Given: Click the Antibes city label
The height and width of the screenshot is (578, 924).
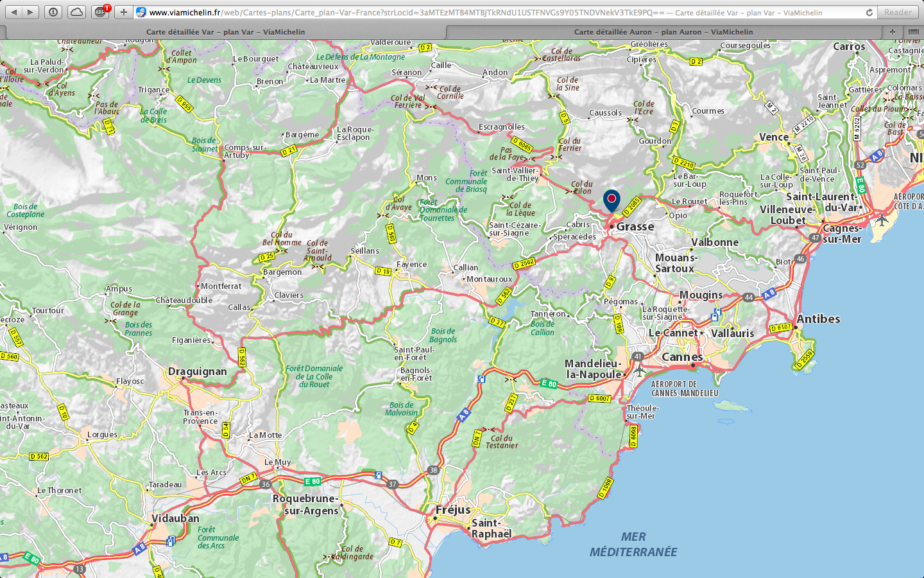Looking at the screenshot, I should [818, 319].
